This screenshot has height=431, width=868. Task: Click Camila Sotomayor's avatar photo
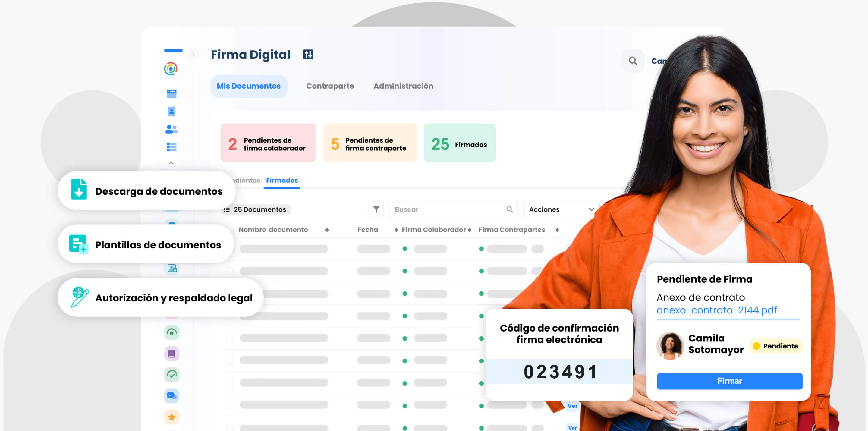[670, 346]
